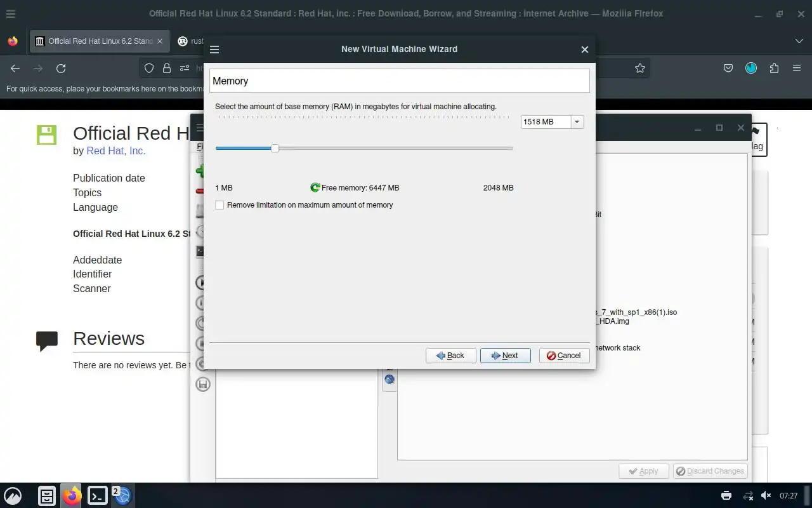
Task: Switch to Firefox from the taskbar
Action: click(72, 495)
